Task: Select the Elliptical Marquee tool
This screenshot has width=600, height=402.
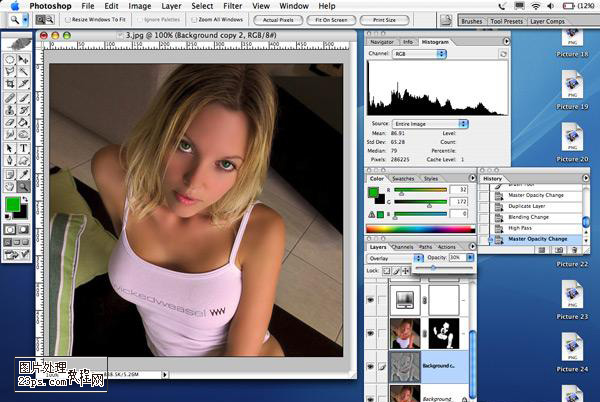Action: [10, 59]
